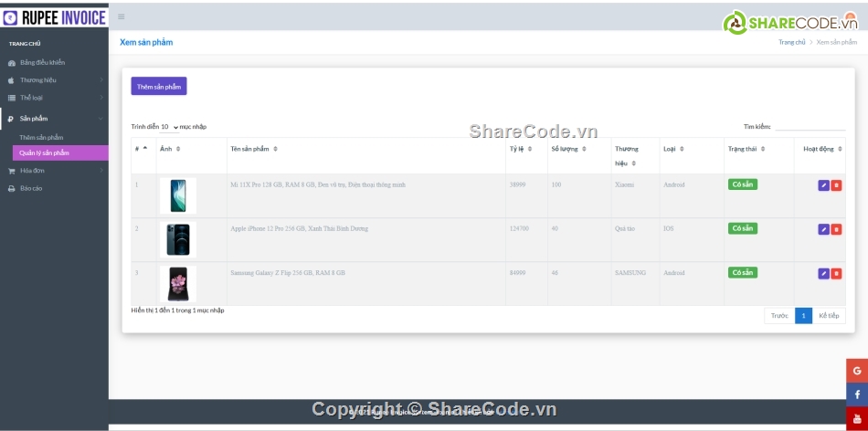Edit the Apple iPhone 12 Pro row
Viewport: 868px width, 431px height.
(824, 229)
